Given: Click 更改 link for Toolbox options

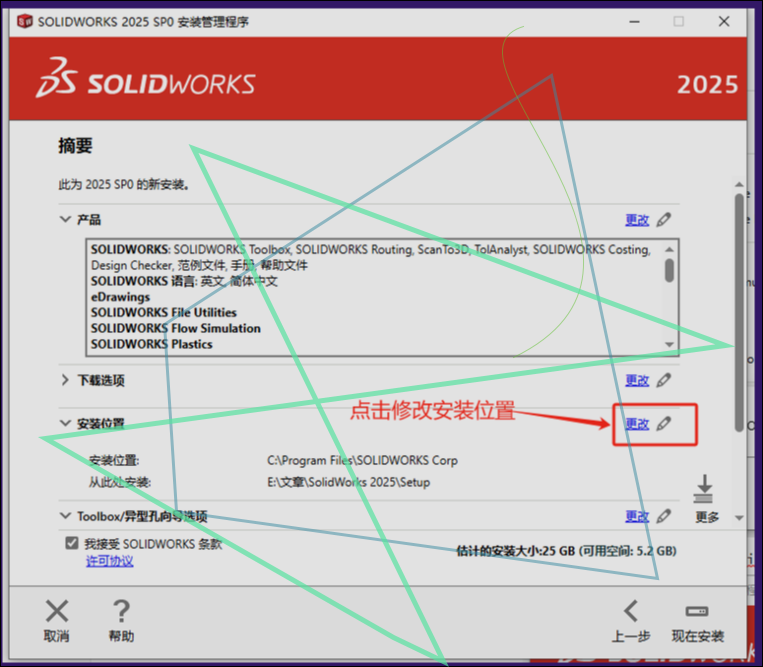Looking at the screenshot, I should [637, 516].
